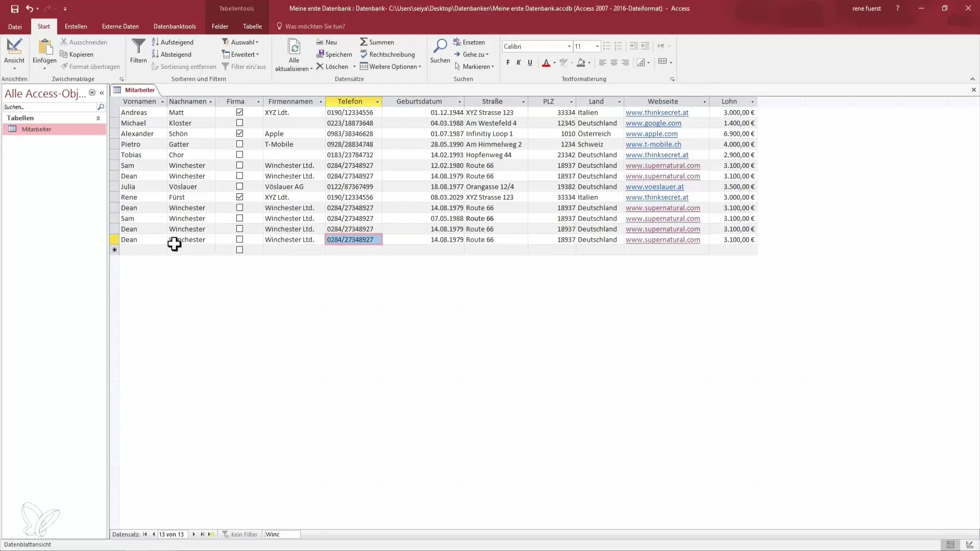Open the www.voeslauer.at link
The height and width of the screenshot is (551, 980).
pyautogui.click(x=655, y=187)
